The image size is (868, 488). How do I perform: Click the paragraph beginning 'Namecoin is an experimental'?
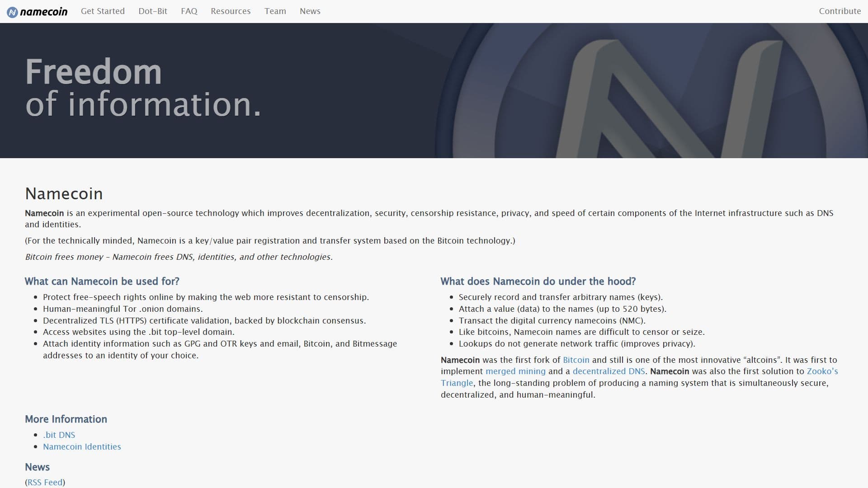[x=429, y=219]
